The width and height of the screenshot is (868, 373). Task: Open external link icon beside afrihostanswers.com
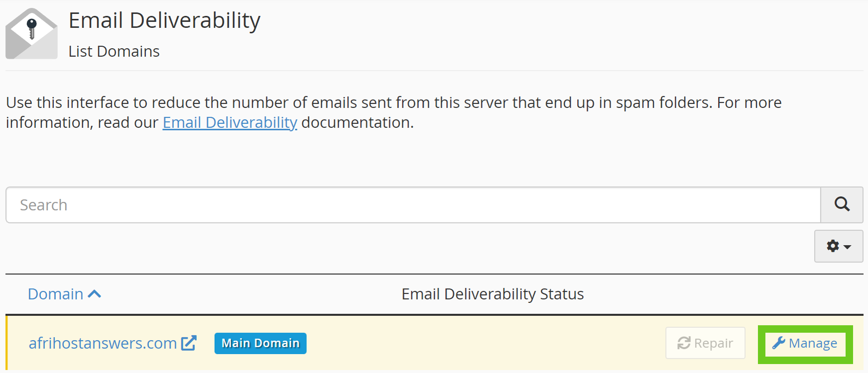coord(189,343)
